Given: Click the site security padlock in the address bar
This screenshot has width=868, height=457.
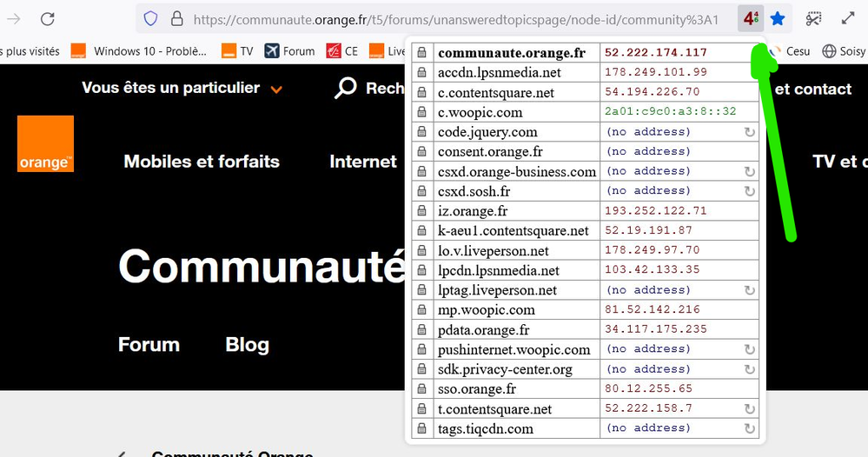Looking at the screenshot, I should (x=176, y=19).
